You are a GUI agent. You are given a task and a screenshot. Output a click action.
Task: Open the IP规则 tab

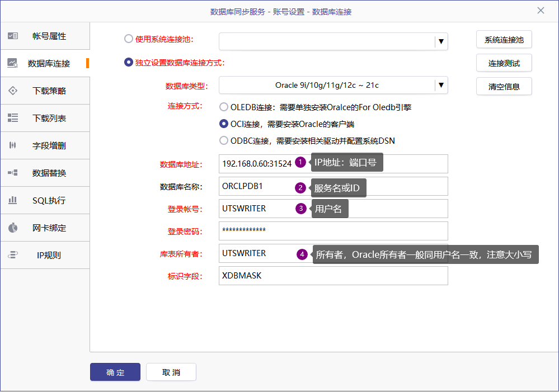coord(45,256)
